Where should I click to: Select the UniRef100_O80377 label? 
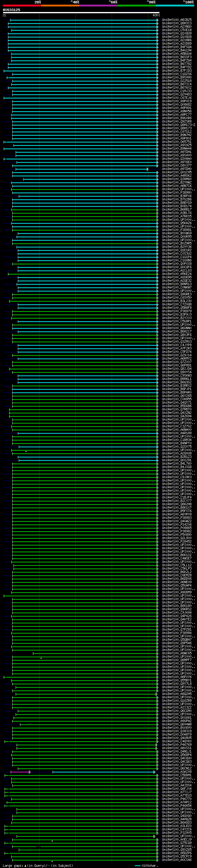pos(177,165)
